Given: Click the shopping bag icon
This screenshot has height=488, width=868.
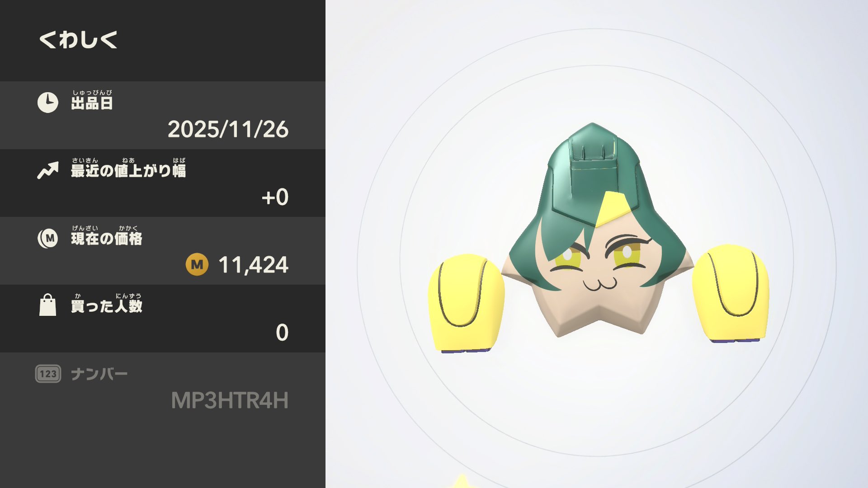Looking at the screenshot, I should tap(47, 305).
